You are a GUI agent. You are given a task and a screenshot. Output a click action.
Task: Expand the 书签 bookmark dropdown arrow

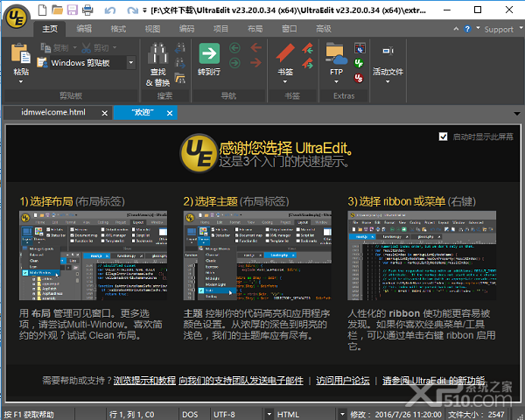[285, 81]
